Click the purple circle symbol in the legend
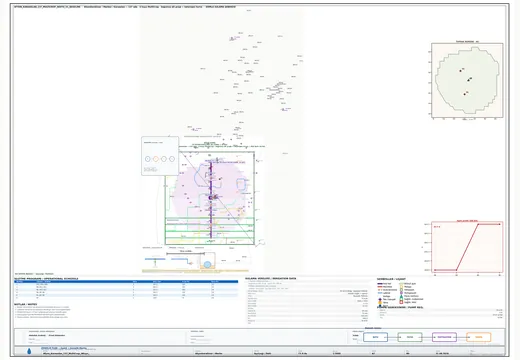 click(401, 293)
